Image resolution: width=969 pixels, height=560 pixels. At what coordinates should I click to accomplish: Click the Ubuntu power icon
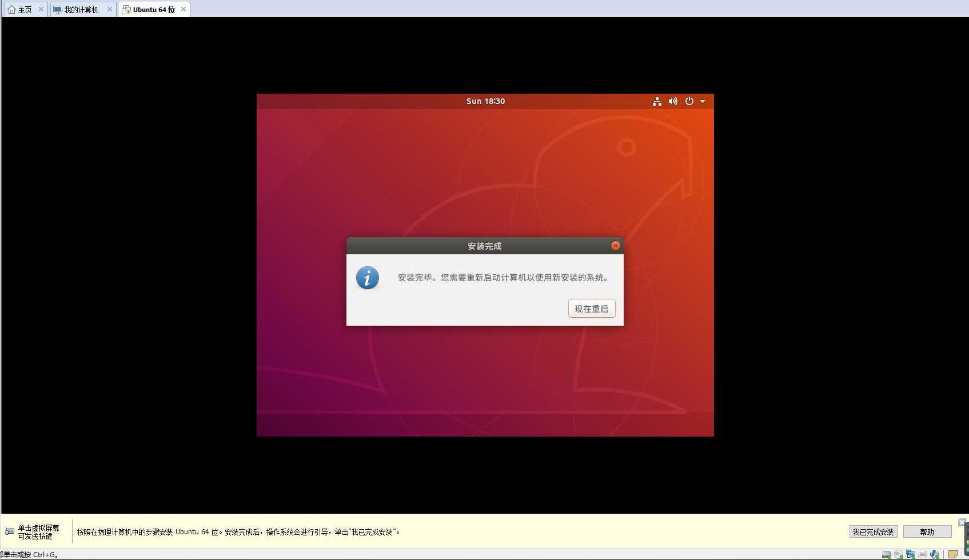coord(689,101)
